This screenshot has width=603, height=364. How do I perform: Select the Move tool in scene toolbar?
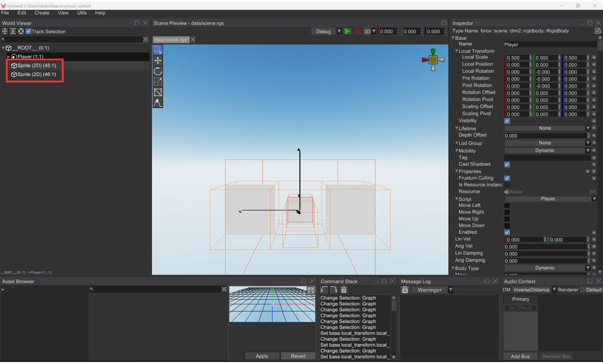tap(158, 61)
